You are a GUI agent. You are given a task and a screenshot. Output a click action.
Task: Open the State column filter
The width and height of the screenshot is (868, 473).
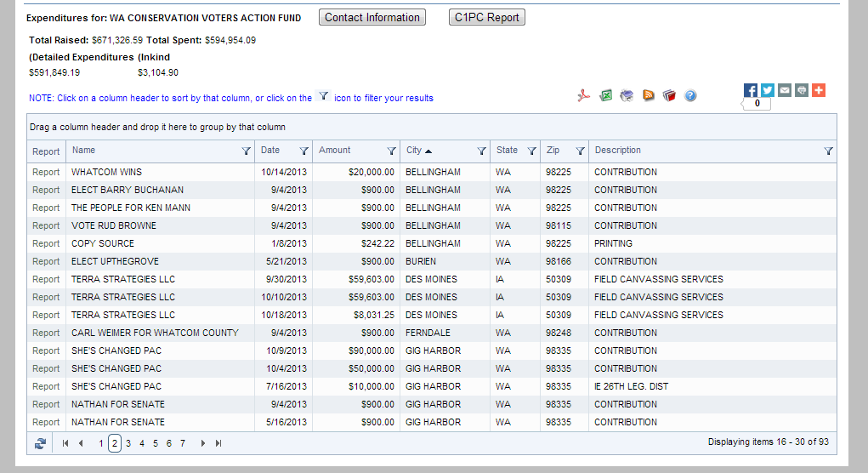(531, 151)
